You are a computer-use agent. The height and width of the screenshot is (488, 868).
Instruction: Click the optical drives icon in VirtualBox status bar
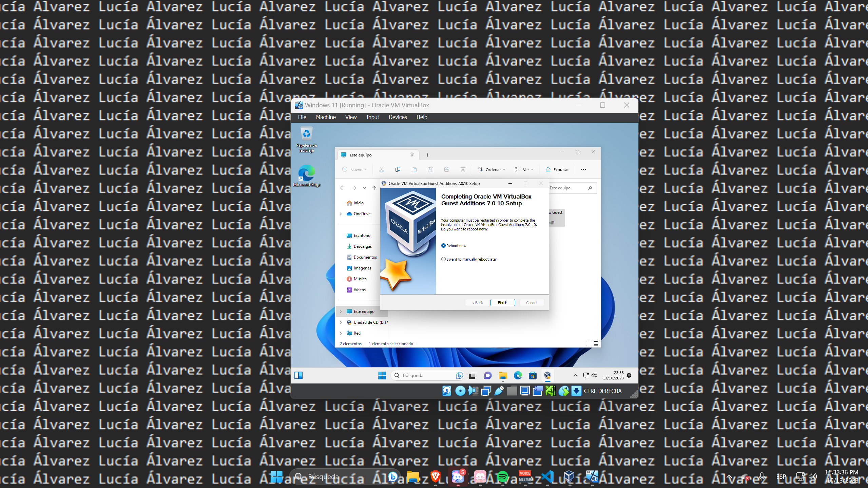460,391
